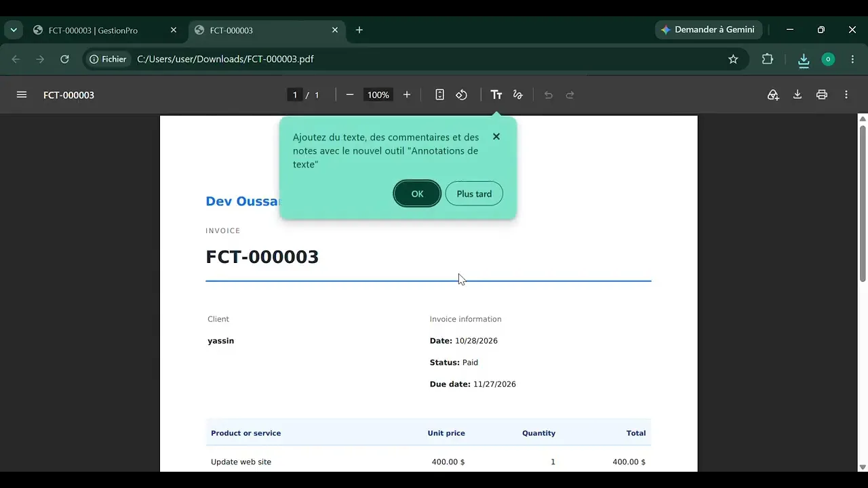Click the date 10/28/2026
The width and height of the screenshot is (868, 488).
click(476, 341)
